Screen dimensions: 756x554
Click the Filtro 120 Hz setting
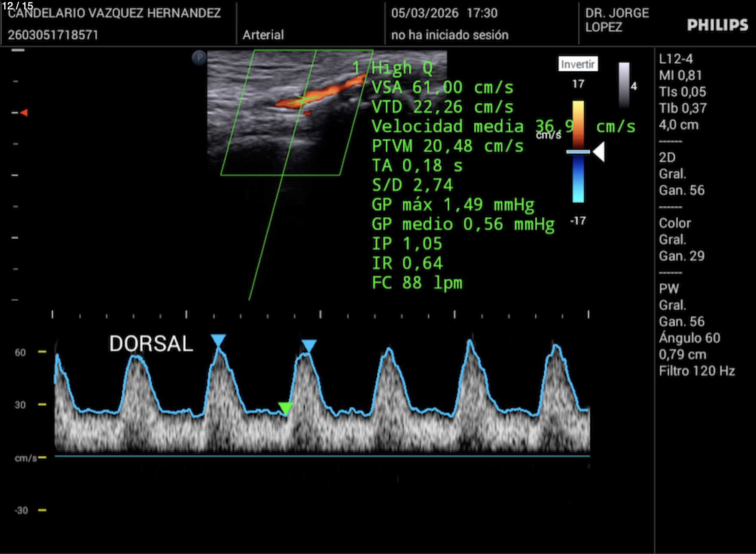(696, 371)
